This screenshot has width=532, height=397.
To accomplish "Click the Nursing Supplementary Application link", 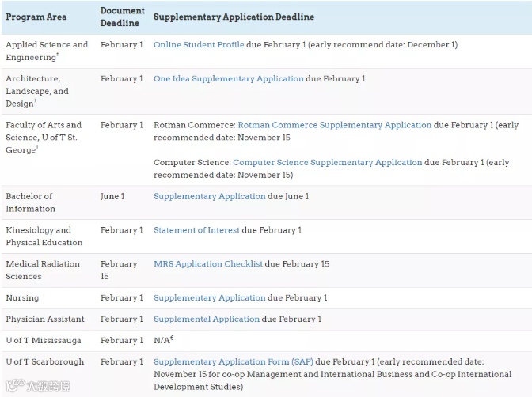I will [210, 298].
